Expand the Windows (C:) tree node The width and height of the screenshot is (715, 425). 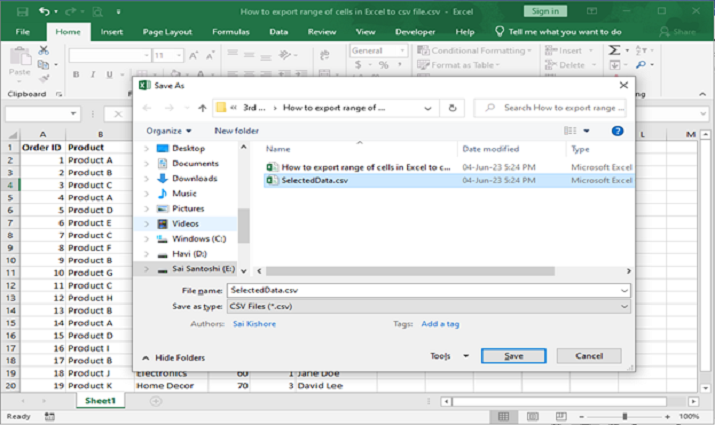click(146, 239)
